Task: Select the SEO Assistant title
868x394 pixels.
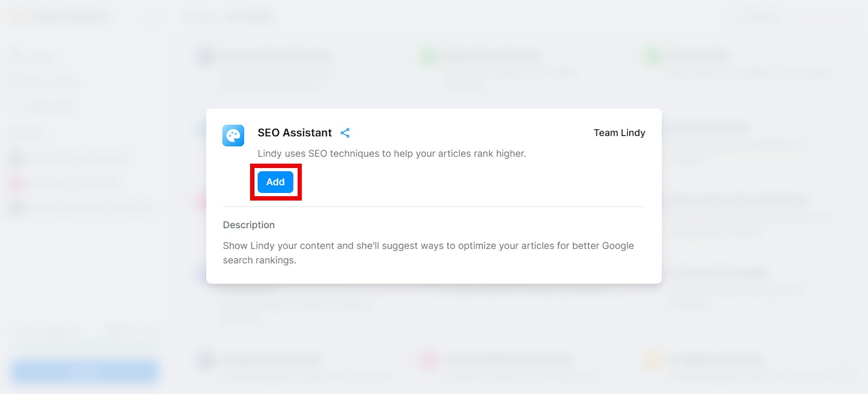Action: pos(295,133)
